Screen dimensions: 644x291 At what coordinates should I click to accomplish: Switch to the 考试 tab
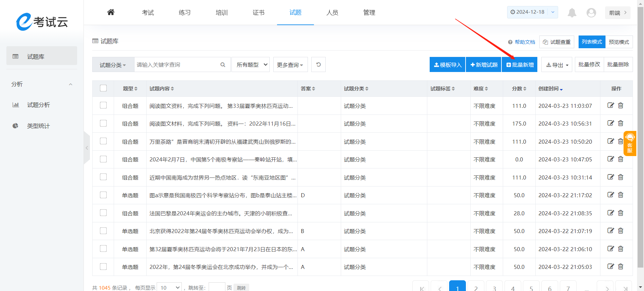(x=148, y=13)
